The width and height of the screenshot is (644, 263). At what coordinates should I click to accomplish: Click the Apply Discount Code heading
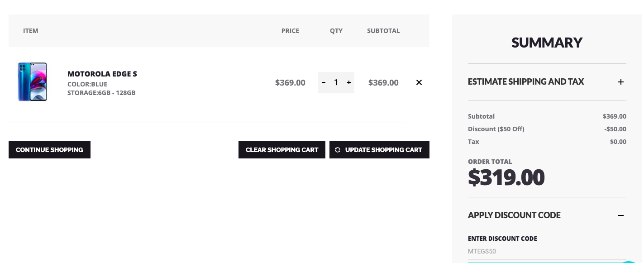[x=514, y=215]
